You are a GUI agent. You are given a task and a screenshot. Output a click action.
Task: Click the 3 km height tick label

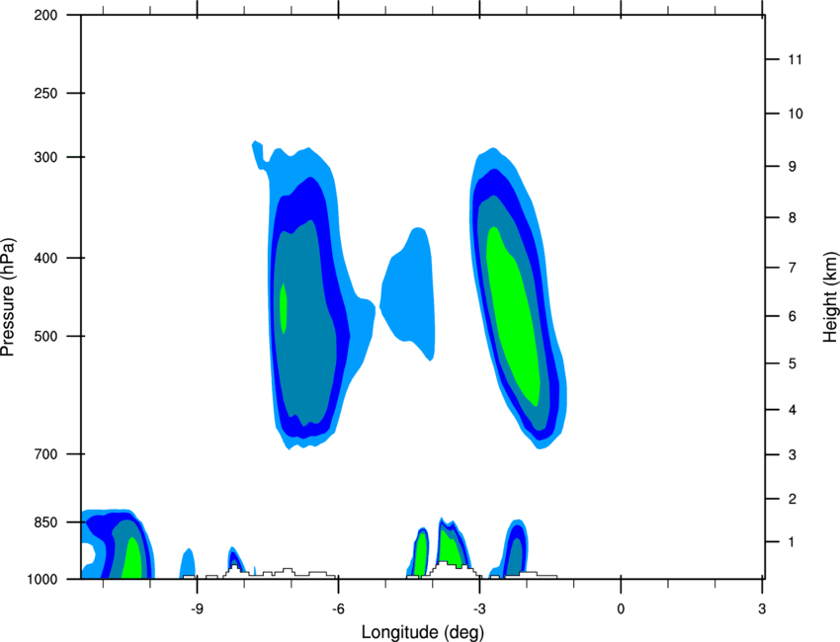point(793,455)
